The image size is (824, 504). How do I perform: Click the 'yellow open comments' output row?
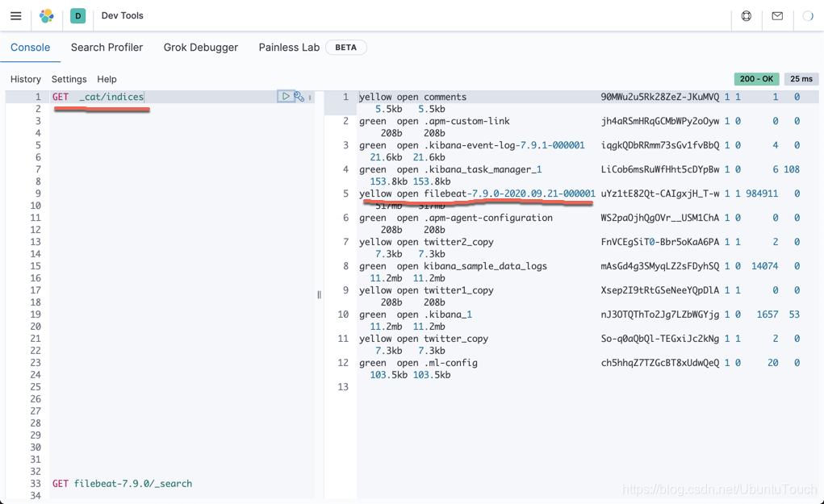pos(412,97)
